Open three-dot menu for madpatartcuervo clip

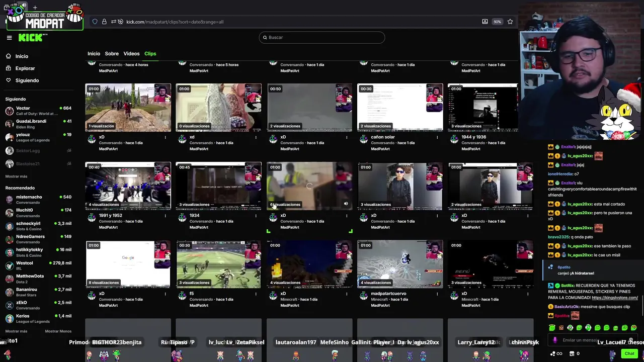pyautogui.click(x=437, y=294)
